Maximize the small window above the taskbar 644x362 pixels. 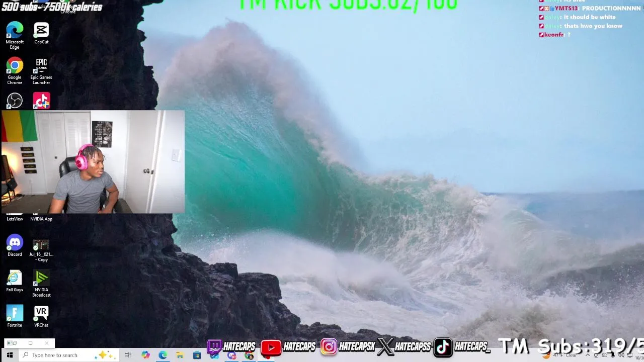(x=30, y=343)
